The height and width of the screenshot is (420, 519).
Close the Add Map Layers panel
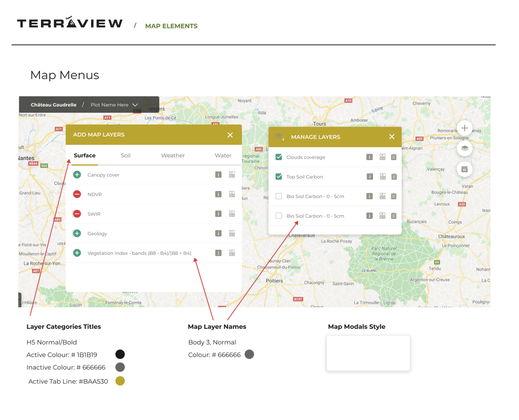tap(230, 135)
